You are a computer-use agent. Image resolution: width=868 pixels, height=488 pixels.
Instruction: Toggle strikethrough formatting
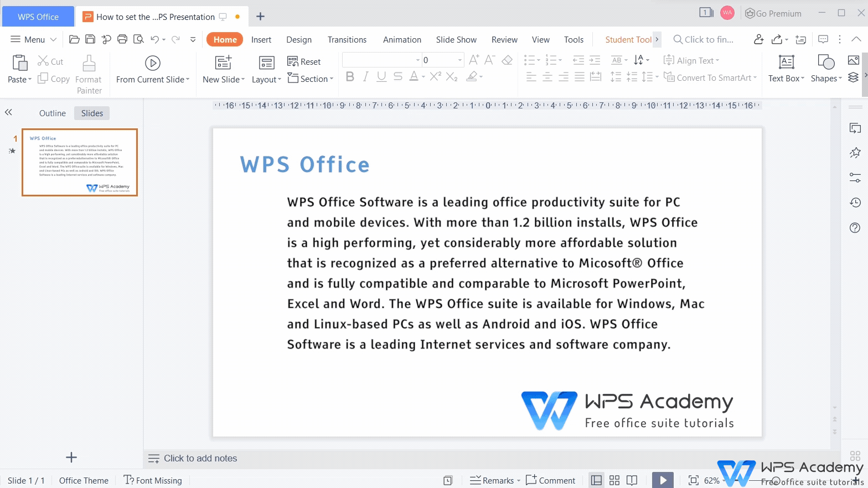click(398, 76)
